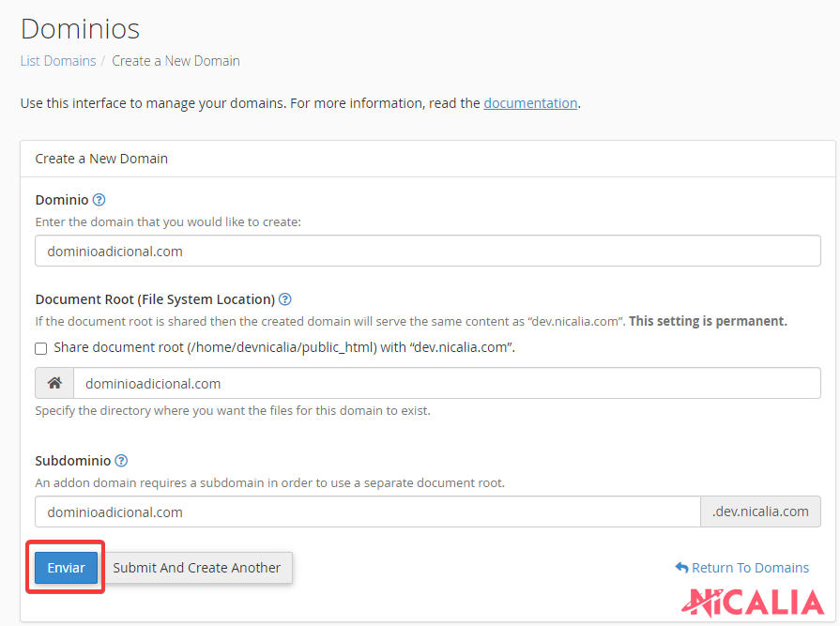Open the documentation link
The width and height of the screenshot is (840, 626).
coord(530,103)
